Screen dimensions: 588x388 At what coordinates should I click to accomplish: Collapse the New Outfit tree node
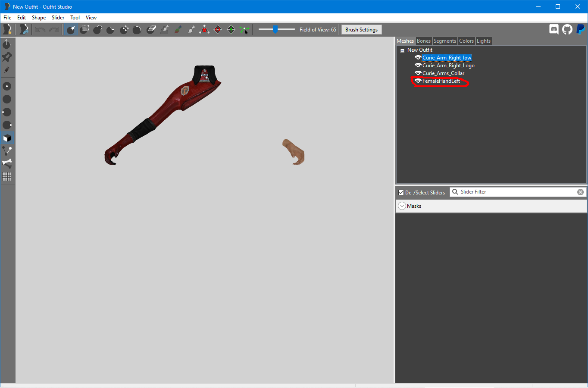coord(402,50)
